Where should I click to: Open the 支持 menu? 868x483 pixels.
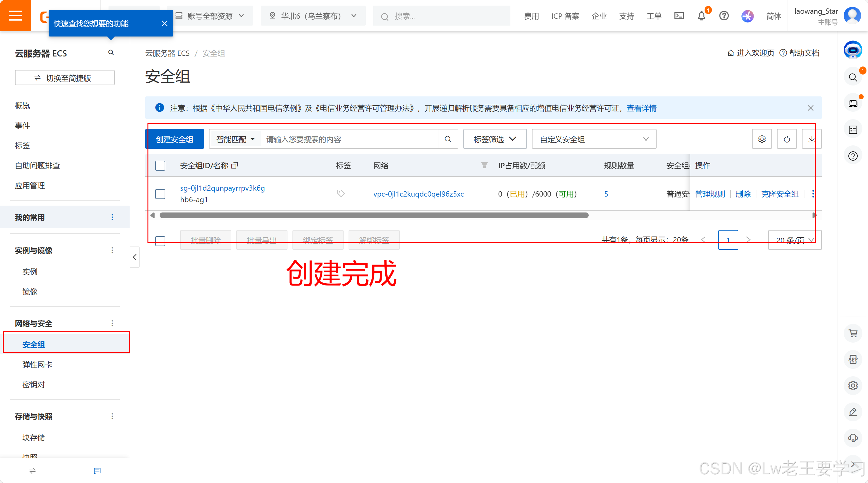[627, 16]
